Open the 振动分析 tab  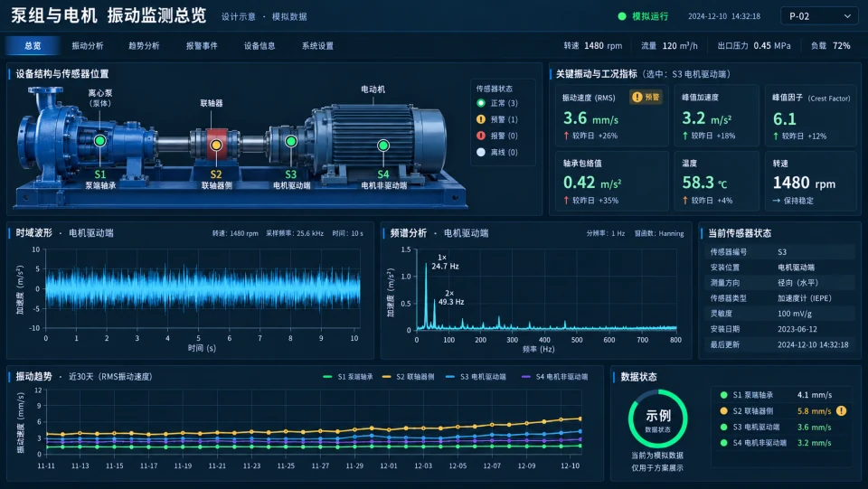(x=88, y=46)
